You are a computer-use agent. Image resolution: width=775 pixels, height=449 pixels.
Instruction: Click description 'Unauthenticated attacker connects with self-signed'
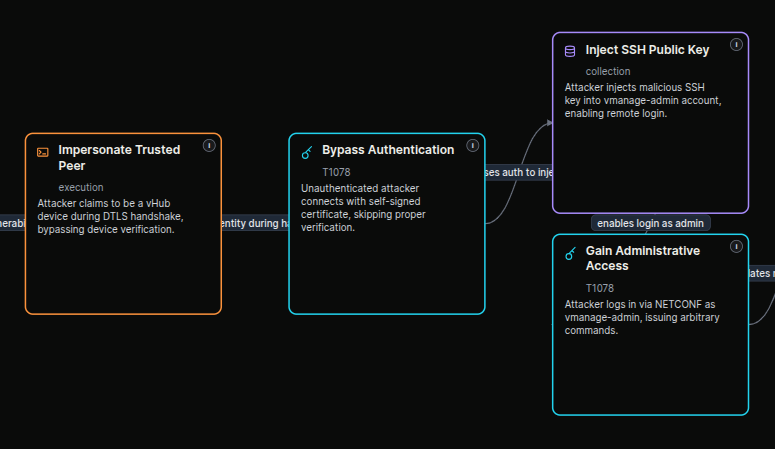pos(363,208)
